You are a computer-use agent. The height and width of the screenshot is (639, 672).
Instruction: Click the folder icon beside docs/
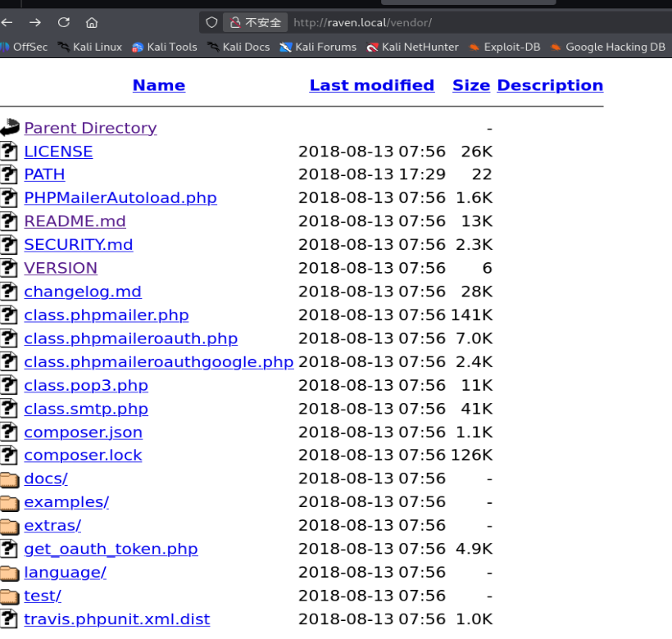[x=10, y=480]
